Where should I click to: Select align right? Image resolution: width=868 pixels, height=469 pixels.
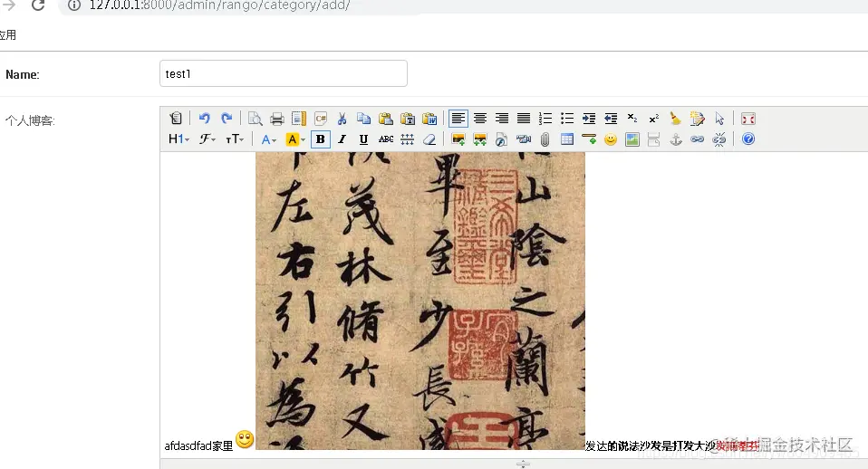click(502, 119)
